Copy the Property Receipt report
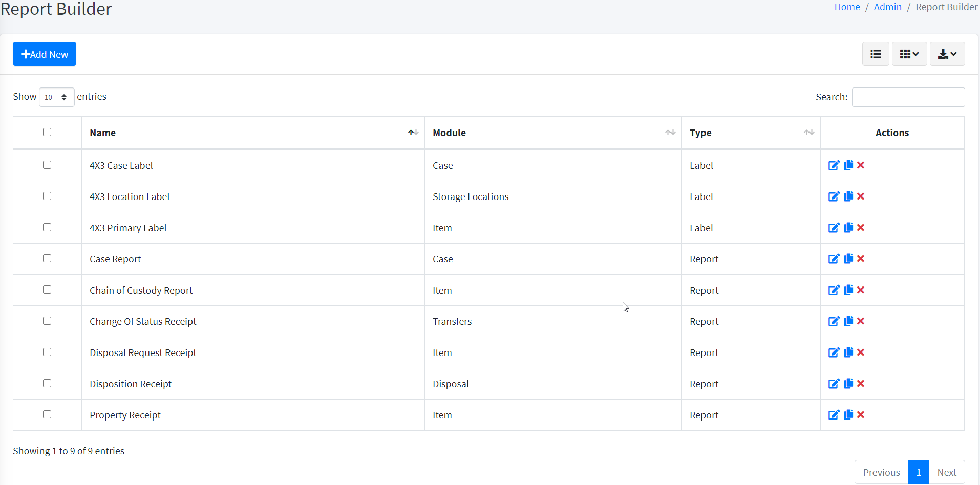Viewport: 980px width, 485px height. 848,415
